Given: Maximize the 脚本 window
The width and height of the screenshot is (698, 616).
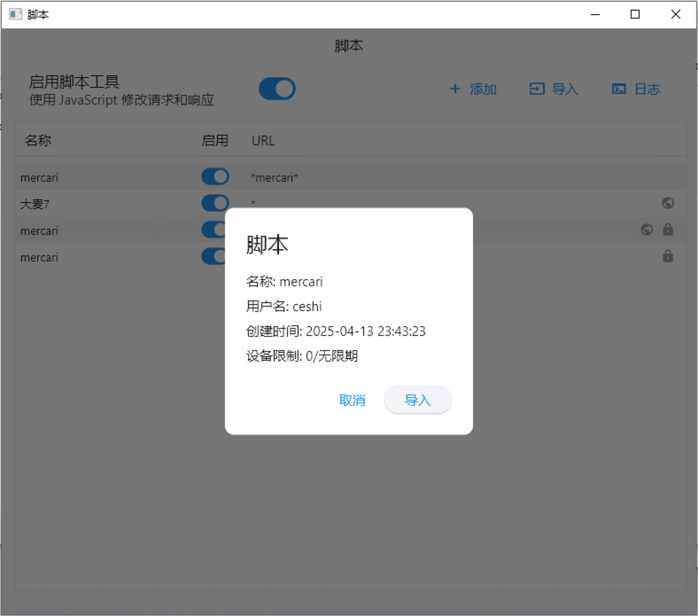Looking at the screenshot, I should pos(635,14).
